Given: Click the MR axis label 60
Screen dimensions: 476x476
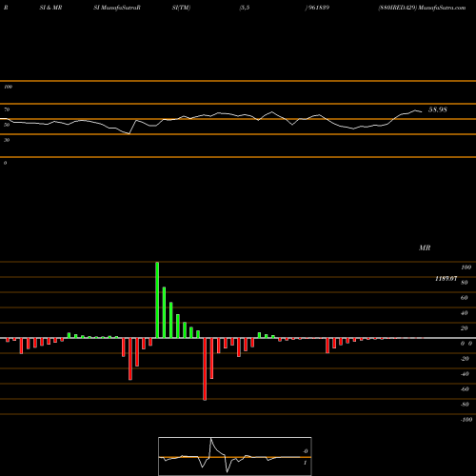Looking at the screenshot, I should [465, 298].
